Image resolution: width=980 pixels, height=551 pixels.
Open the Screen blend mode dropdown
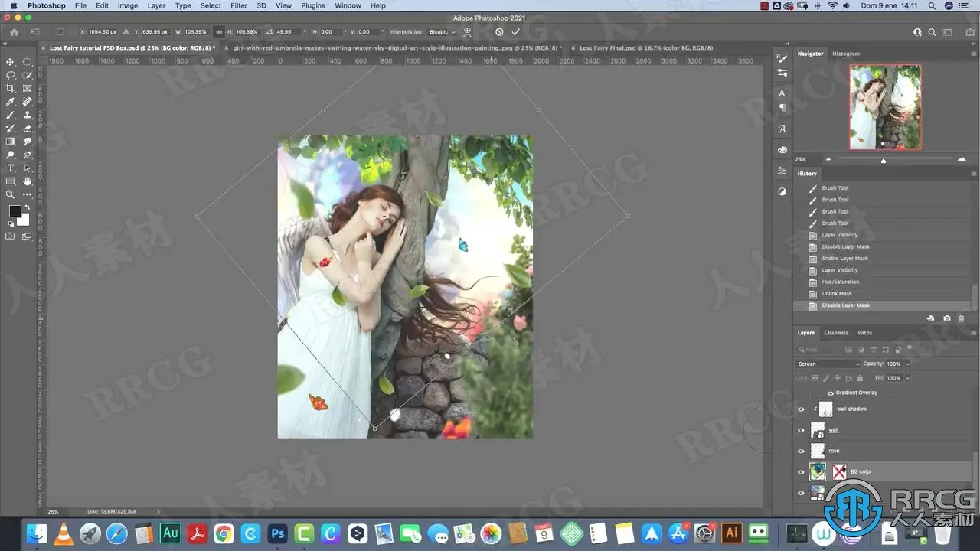click(828, 364)
